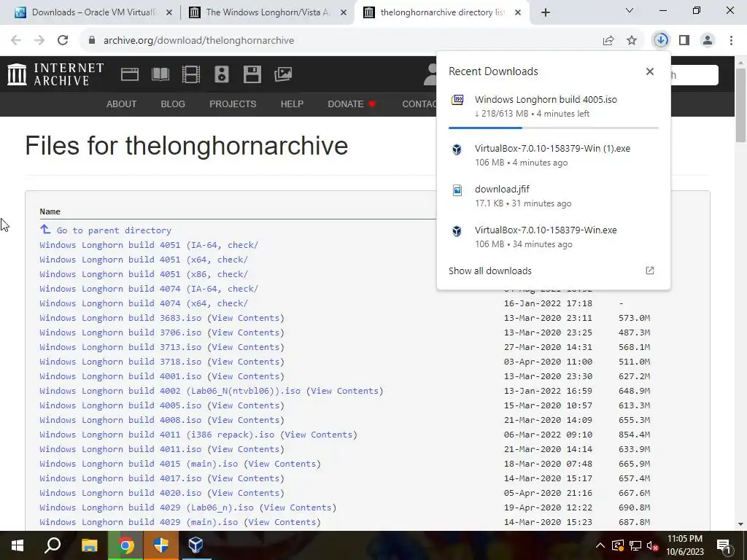
Task: Open the Software floppy icon in Archive header
Action: (x=252, y=74)
